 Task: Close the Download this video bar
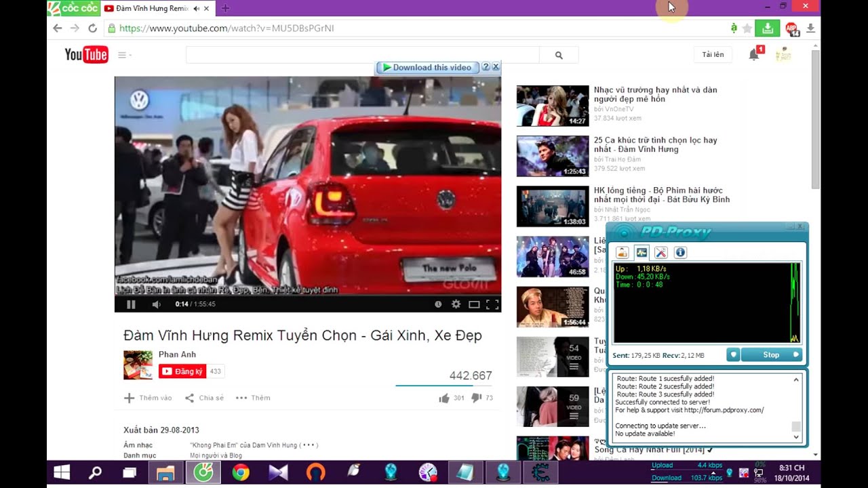[496, 67]
